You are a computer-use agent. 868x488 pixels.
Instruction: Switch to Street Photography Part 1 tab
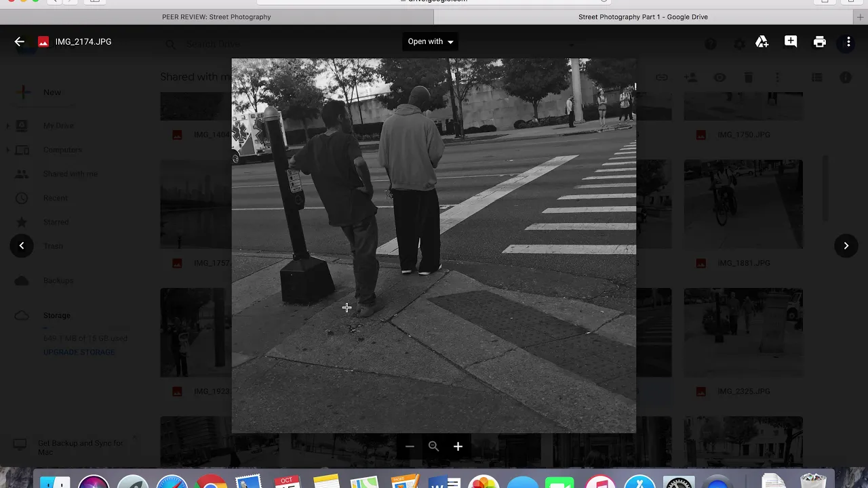(x=643, y=17)
